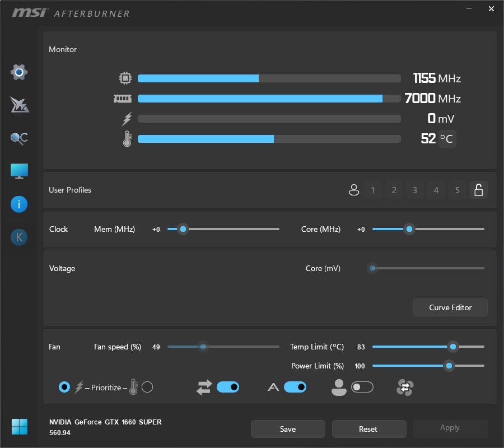
Task: Click the Fan speed (%) slider handle
Action: [203, 347]
